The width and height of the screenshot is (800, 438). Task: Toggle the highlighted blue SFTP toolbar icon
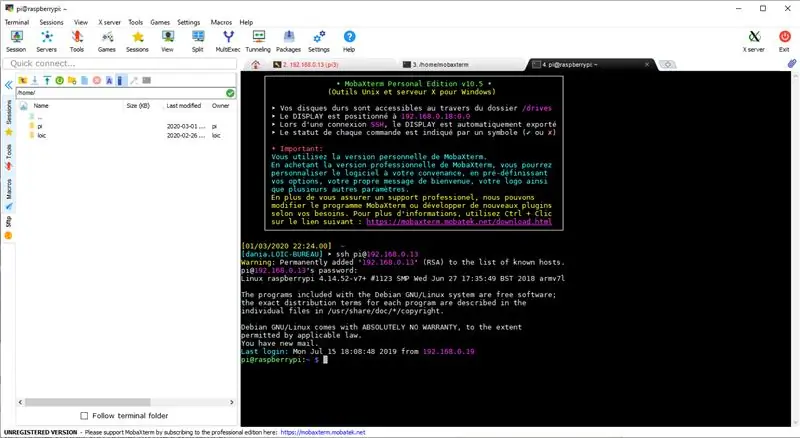tap(120, 80)
